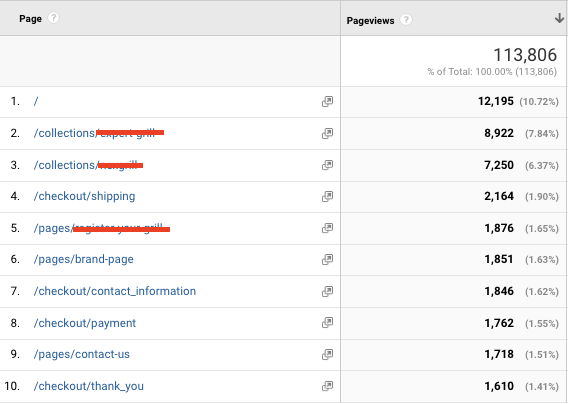This screenshot has height=404, width=568.
Task: Select the (1.90%) percentage
Action: [x=542, y=197]
